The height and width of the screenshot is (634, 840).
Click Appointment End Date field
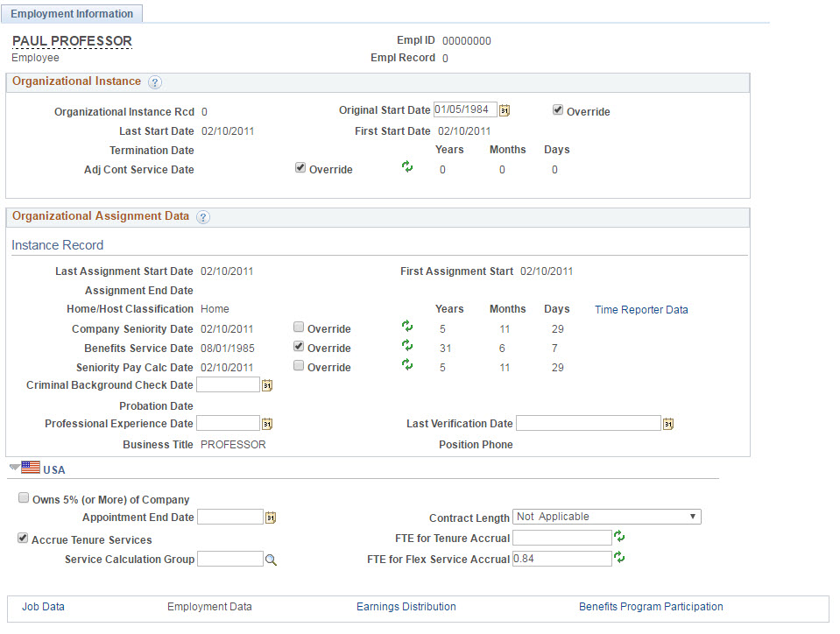pos(230,517)
